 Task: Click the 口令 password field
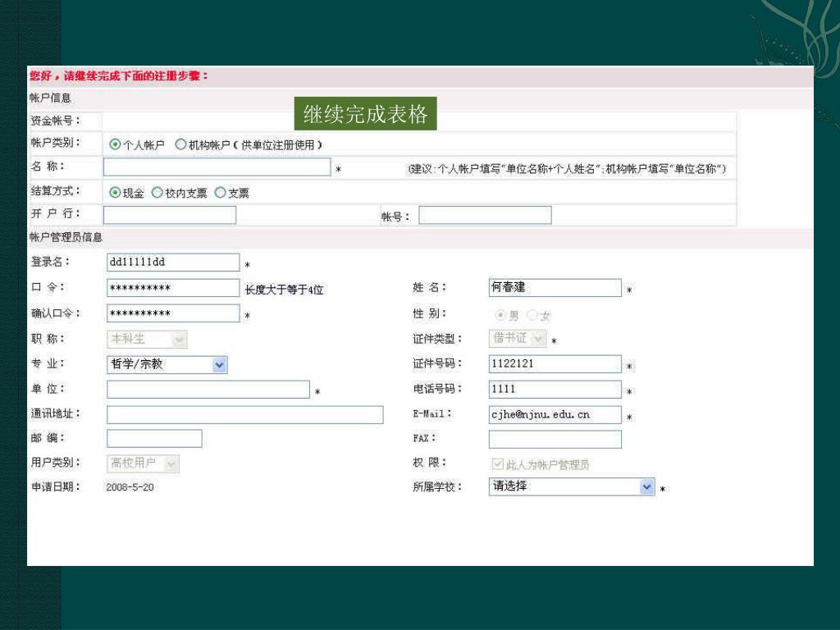(173, 288)
